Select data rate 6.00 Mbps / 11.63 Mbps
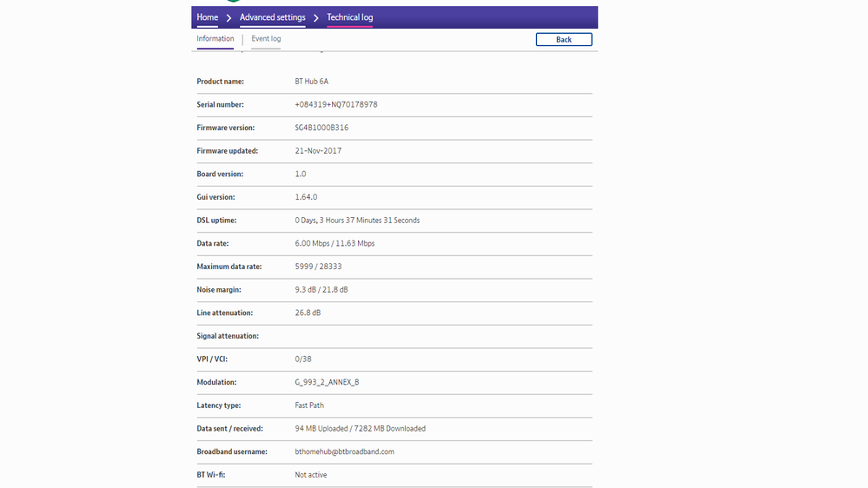Image resolution: width=868 pixels, height=488 pixels. click(335, 243)
